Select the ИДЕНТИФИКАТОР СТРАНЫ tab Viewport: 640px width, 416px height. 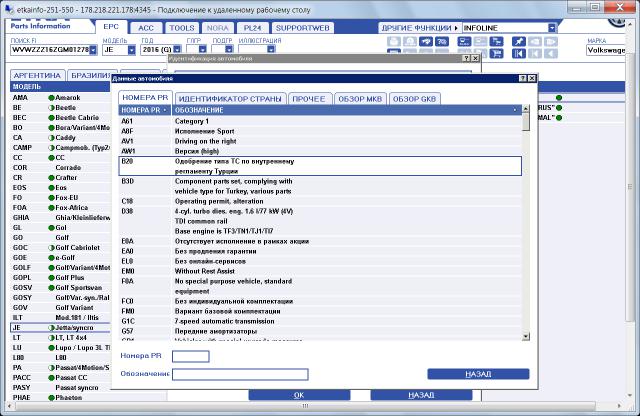[x=230, y=99]
